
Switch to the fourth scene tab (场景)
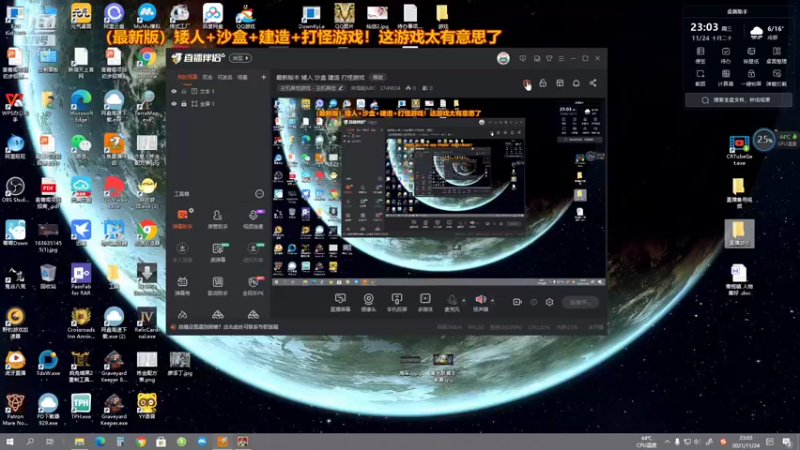tap(243, 77)
